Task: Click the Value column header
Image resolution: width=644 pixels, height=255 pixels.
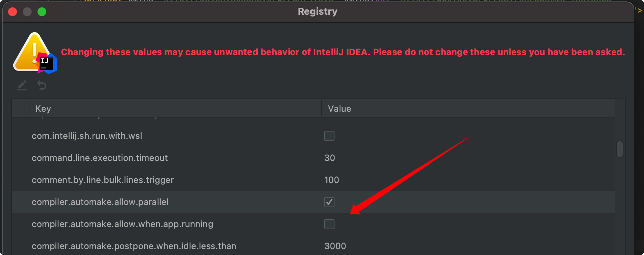Action: (x=339, y=109)
